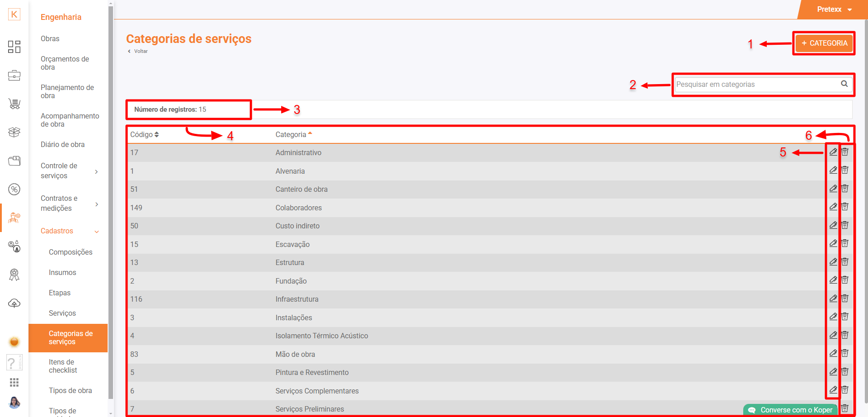The image size is (868, 417).
Task: Click the Pesquisar em categorias field
Action: (x=756, y=85)
